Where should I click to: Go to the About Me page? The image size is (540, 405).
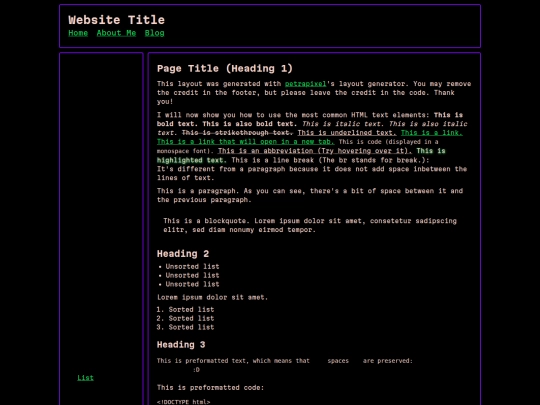pos(116,33)
